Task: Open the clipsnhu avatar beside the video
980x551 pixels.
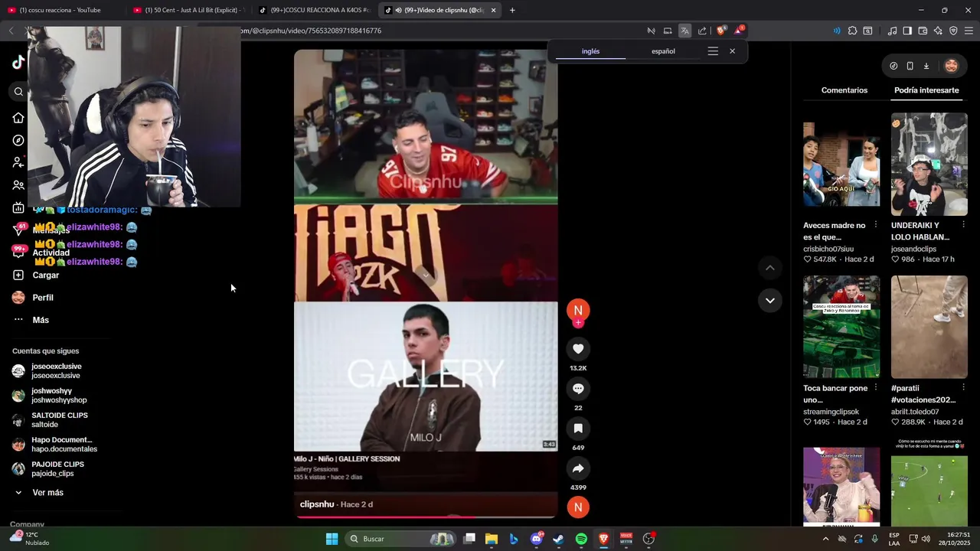Action: click(x=578, y=309)
